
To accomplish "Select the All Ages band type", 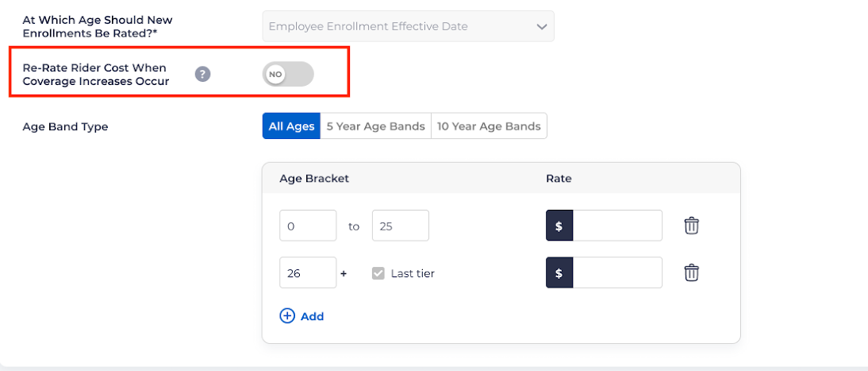I will (x=291, y=126).
